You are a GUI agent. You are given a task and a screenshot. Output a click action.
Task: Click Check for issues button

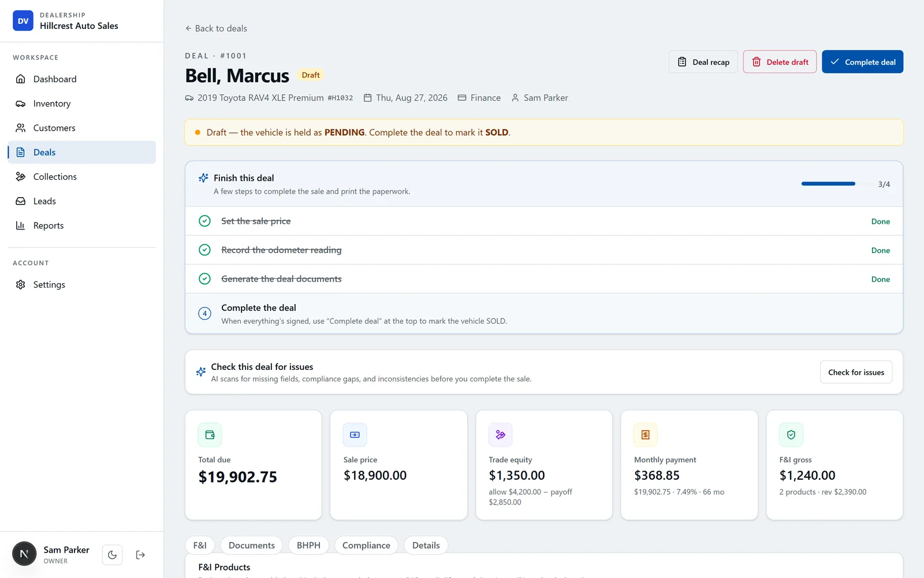point(856,372)
